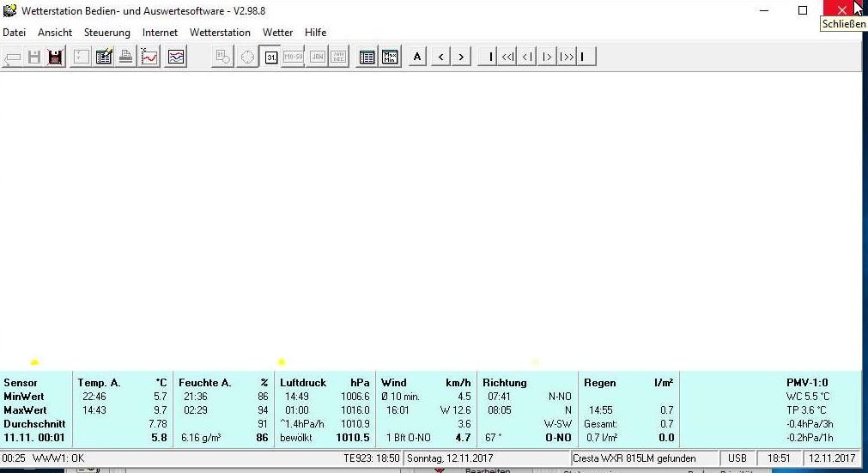Open the Datei menu
This screenshot has width=868, height=473.
15,33
